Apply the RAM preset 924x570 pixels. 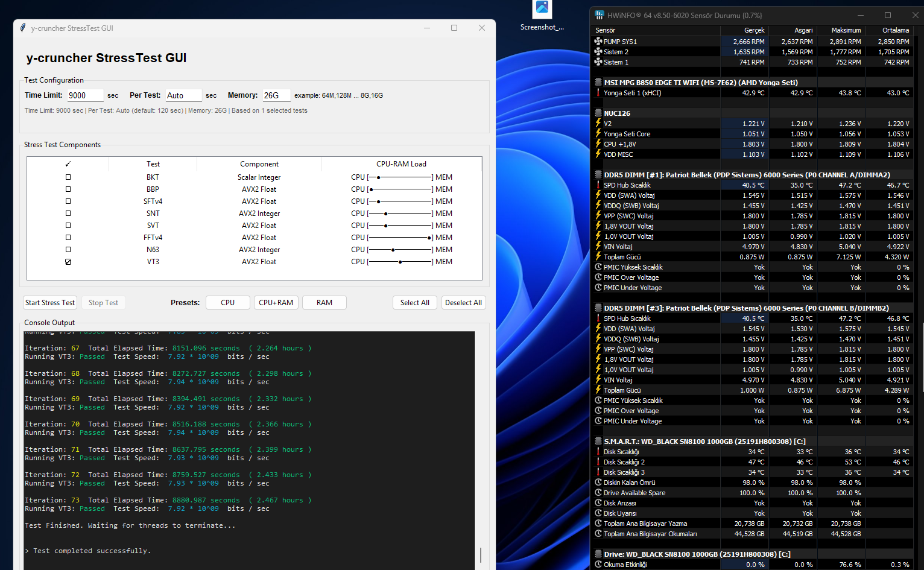pos(324,303)
